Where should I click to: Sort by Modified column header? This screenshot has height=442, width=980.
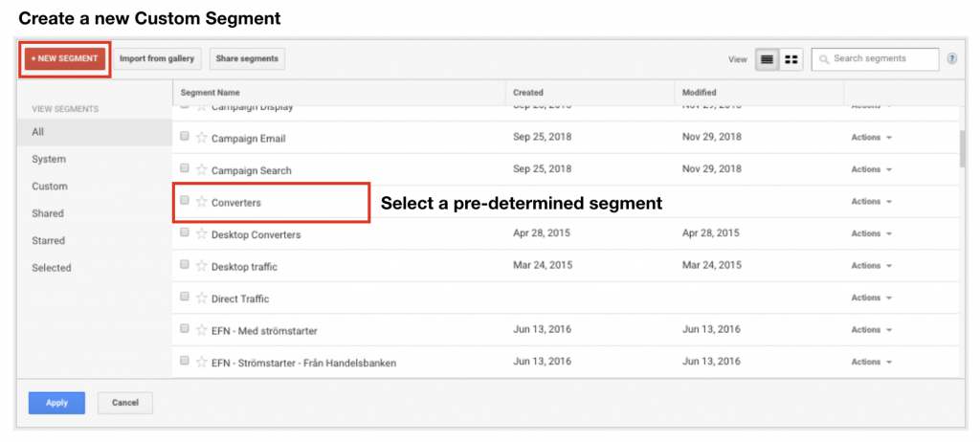pyautogui.click(x=699, y=93)
